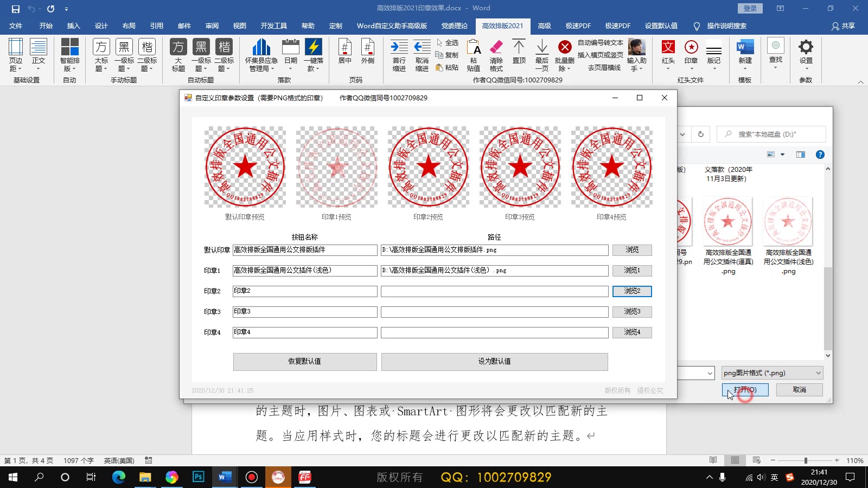Click the 一键落款 lightning icon
The width and height of the screenshot is (868, 488).
(314, 47)
